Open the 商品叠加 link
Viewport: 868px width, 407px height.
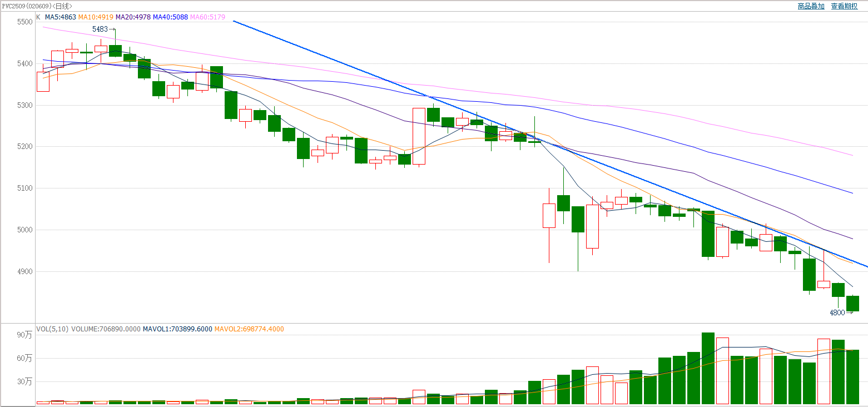(811, 6)
